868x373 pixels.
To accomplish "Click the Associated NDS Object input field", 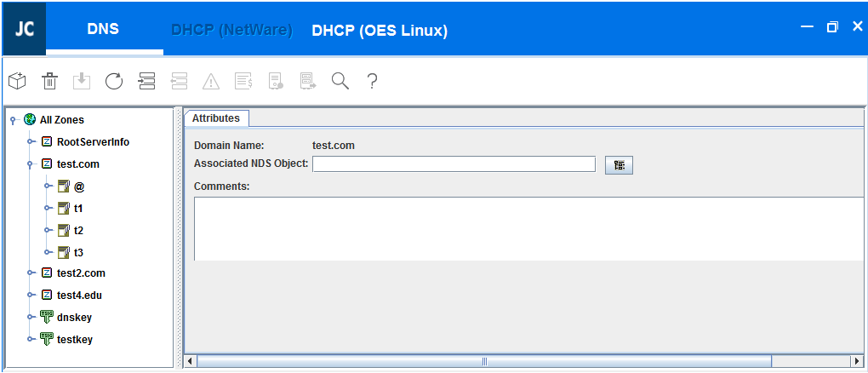I will point(454,164).
